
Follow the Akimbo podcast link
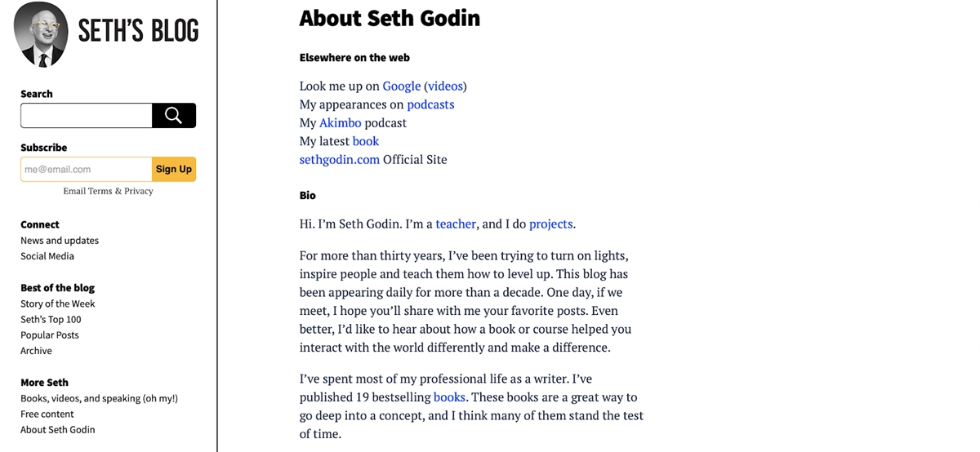click(340, 122)
